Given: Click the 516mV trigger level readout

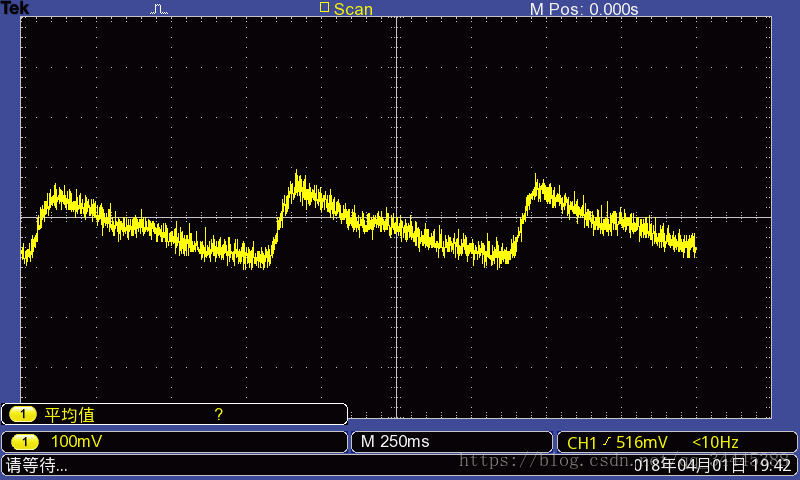Looking at the screenshot, I should point(641,442).
